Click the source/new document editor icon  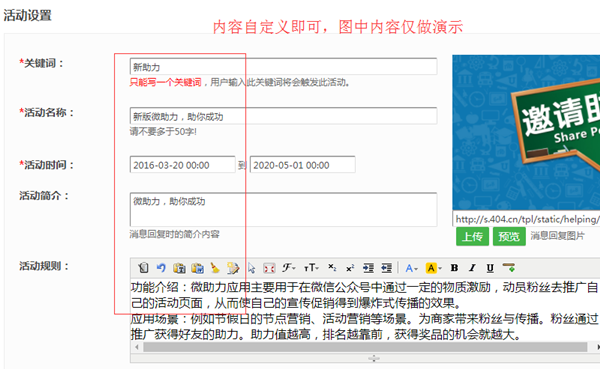pos(143,268)
